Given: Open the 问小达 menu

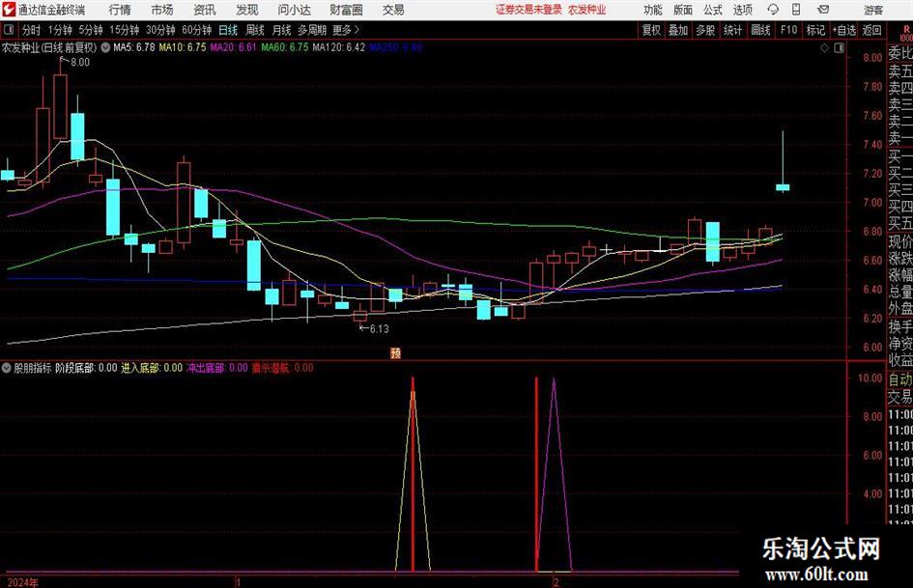Looking at the screenshot, I should (x=294, y=10).
